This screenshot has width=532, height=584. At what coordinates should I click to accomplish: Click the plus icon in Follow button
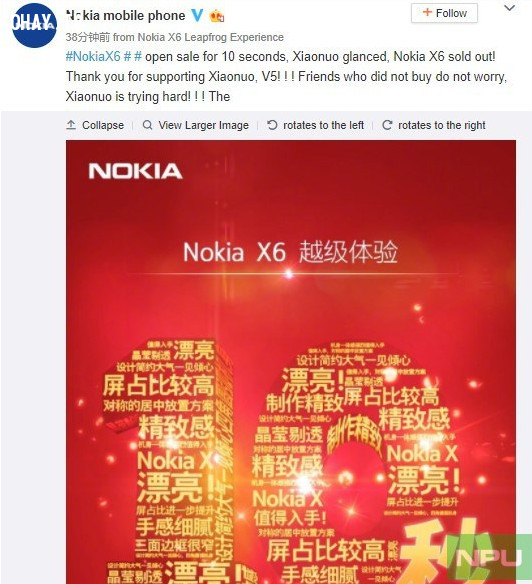tap(427, 13)
